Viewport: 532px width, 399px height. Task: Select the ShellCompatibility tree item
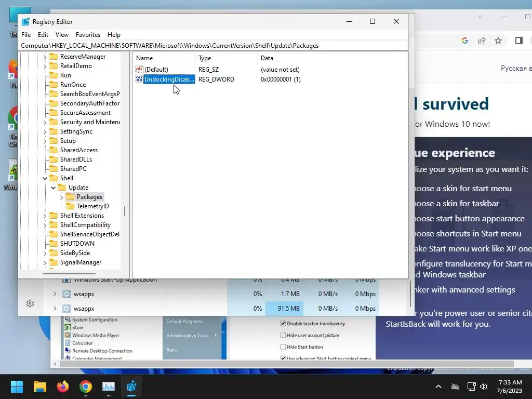tap(85, 225)
